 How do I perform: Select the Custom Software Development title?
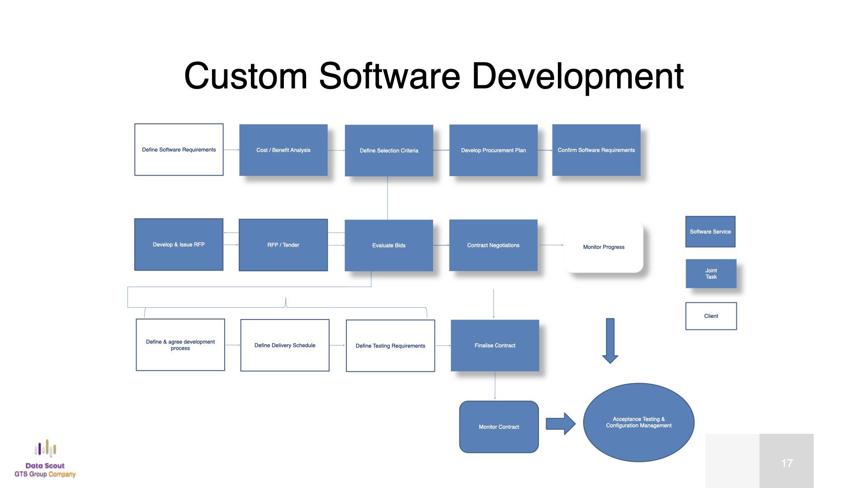point(434,76)
